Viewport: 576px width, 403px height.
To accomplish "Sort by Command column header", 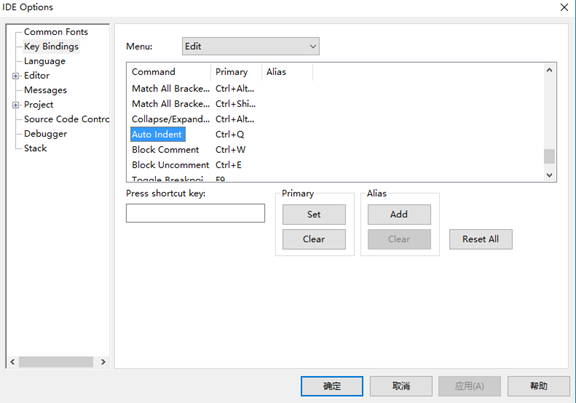I will pos(169,72).
